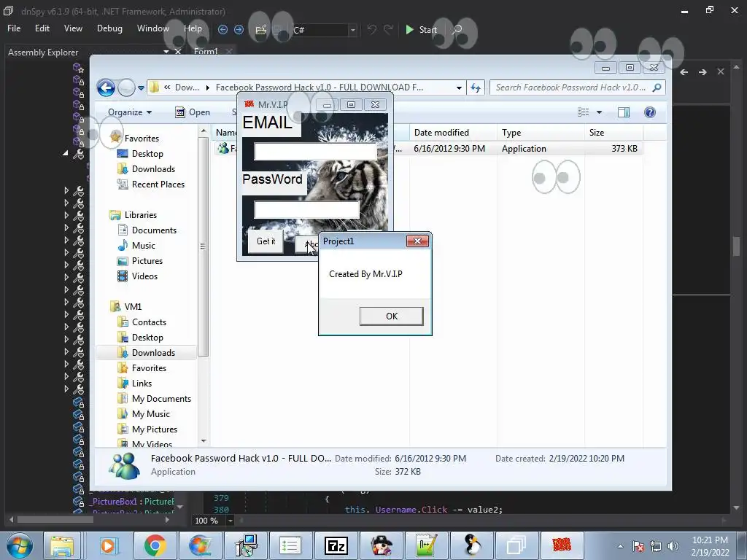Select Pictures library in the navigation pane
The height and width of the screenshot is (560, 747).
(x=140, y=261)
